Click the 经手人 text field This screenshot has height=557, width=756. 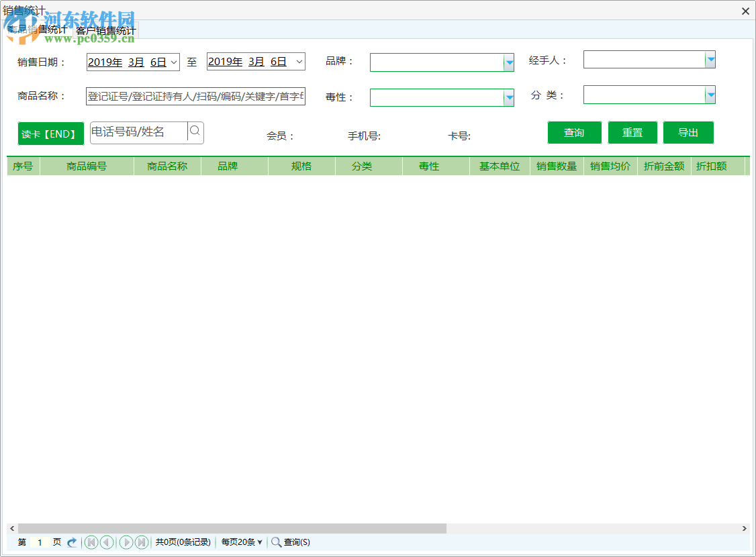click(x=644, y=60)
